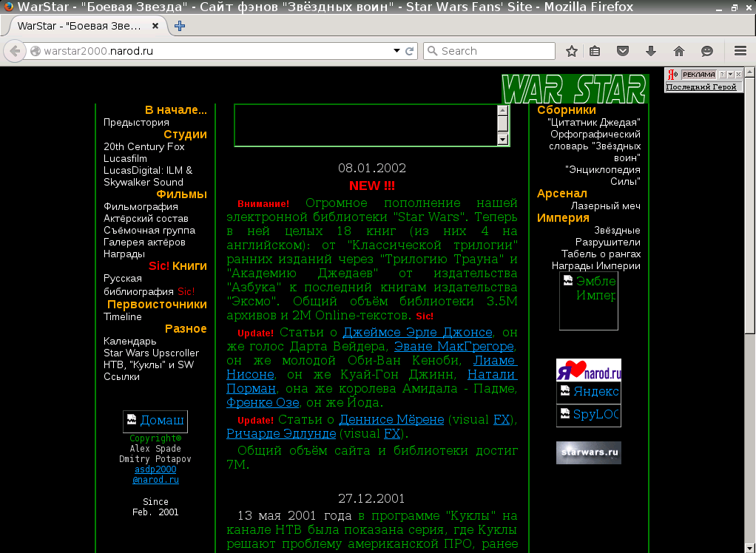Open a new tab with the plus icon
756x553 pixels.
coord(180,26)
